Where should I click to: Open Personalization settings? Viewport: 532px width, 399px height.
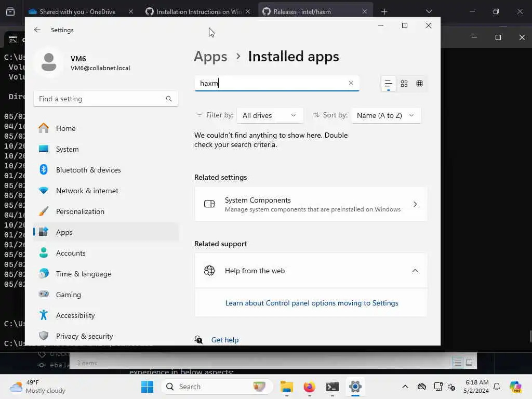point(106,211)
